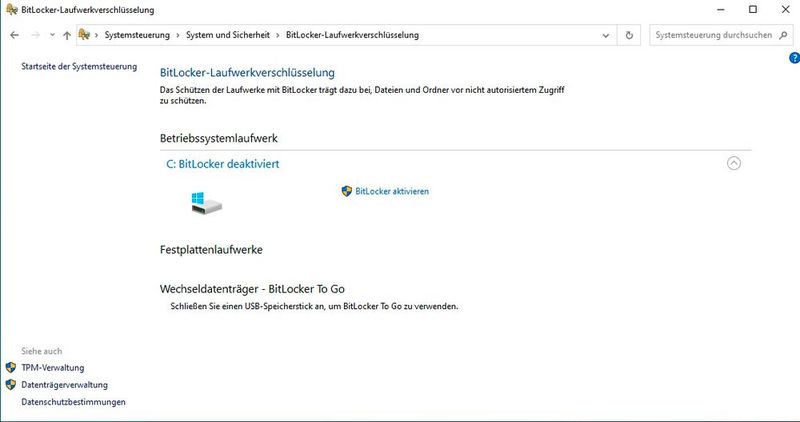Image resolution: width=800 pixels, height=422 pixels.
Task: Go back with the back arrow
Action: click(14, 35)
